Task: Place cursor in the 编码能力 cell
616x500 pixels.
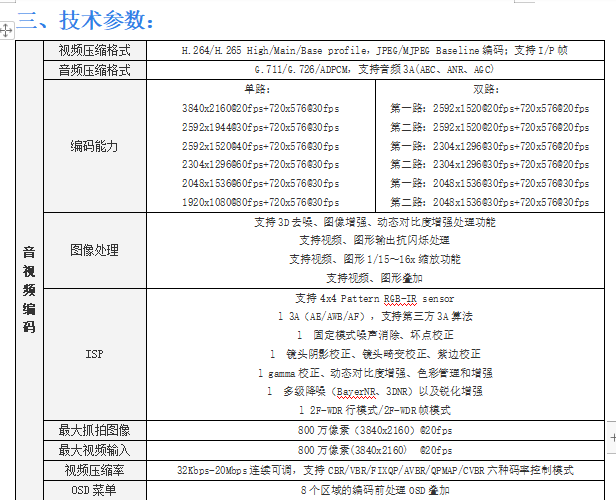Action: [95, 146]
